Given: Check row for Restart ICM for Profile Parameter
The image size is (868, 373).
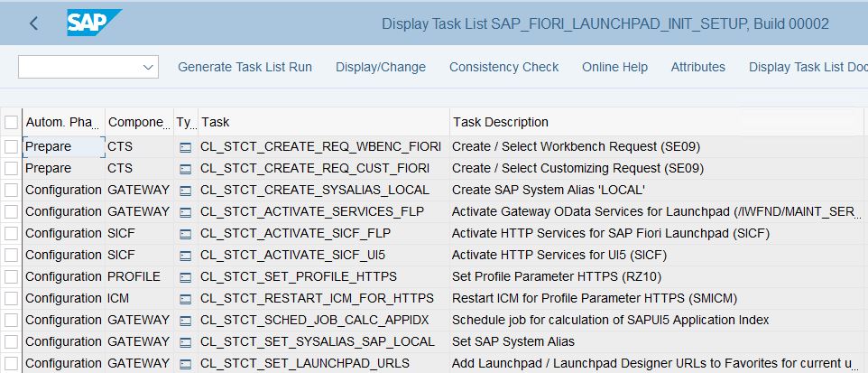Looking at the screenshot, I should click(11, 298).
